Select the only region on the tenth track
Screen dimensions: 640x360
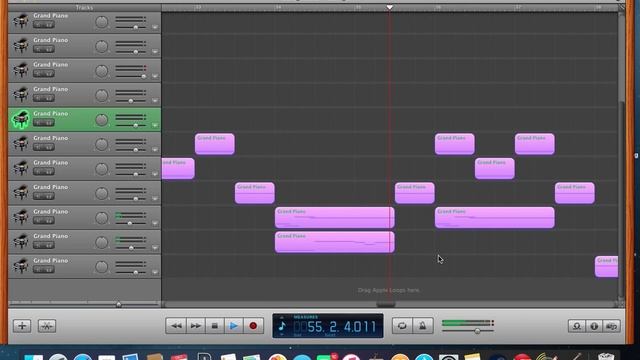pyautogui.click(x=335, y=242)
